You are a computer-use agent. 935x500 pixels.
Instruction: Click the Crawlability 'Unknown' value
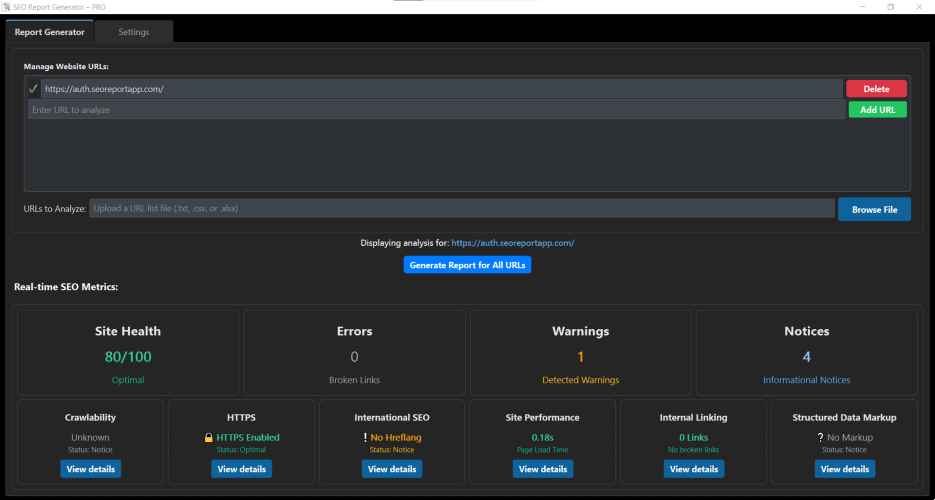(91, 437)
